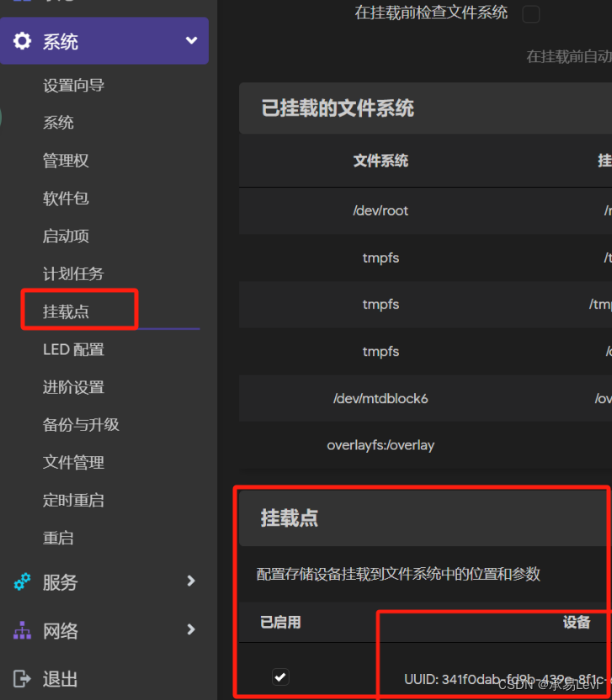The image size is (612, 700).
Task: Click the 退出 logout icon
Action: (x=22, y=679)
